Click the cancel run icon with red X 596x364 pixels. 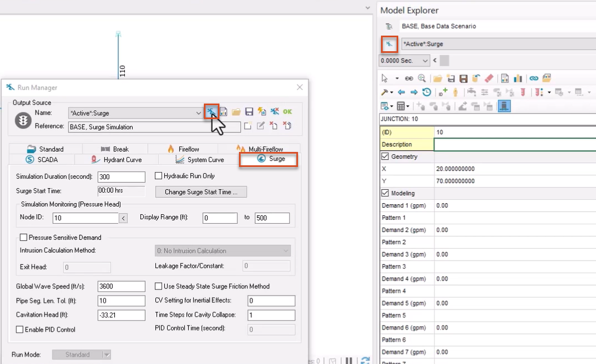[275, 111]
